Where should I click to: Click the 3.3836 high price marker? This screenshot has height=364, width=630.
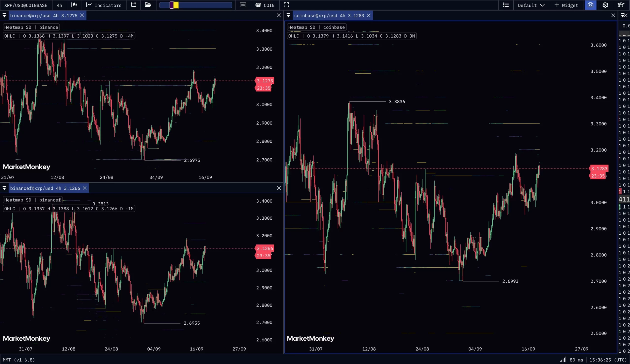[397, 102]
